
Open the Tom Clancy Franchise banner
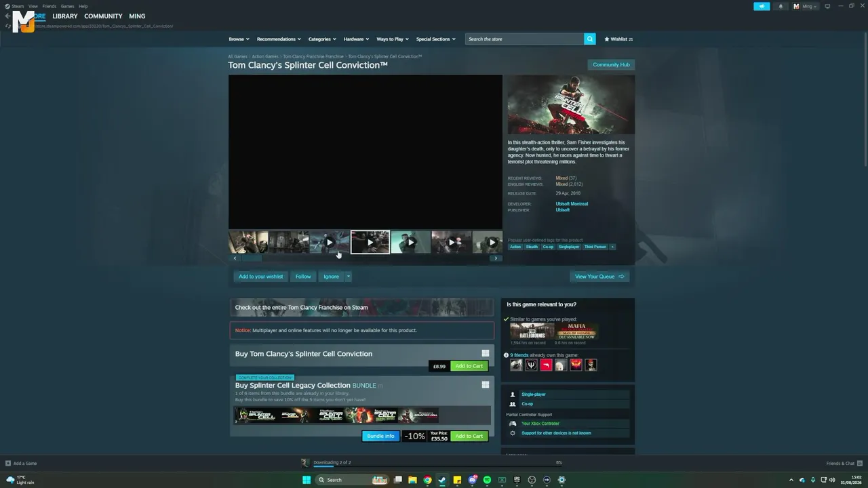(362, 308)
